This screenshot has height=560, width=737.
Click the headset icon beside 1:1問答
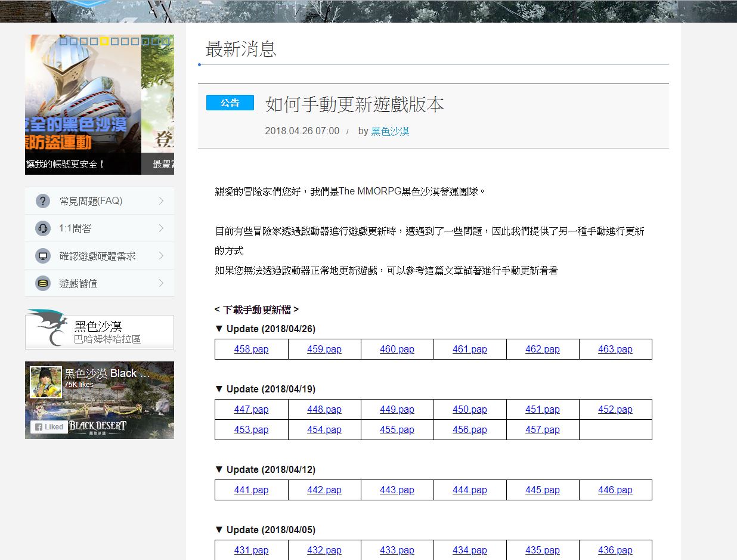pyautogui.click(x=43, y=228)
